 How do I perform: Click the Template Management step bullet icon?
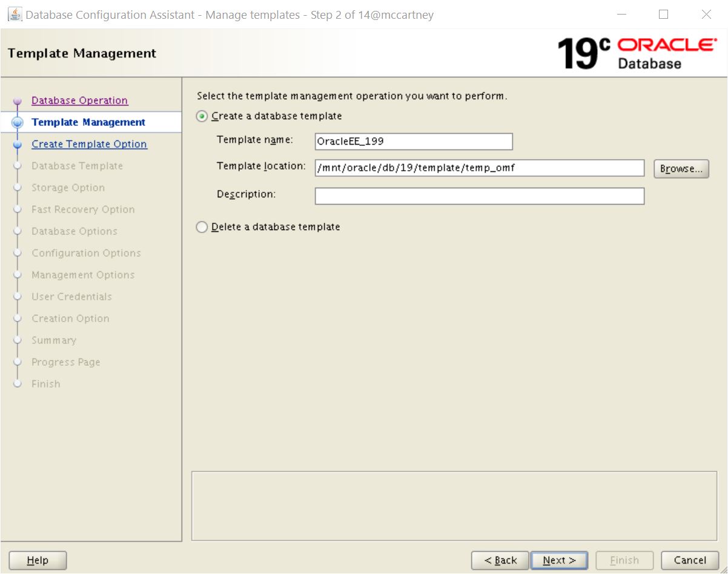(x=18, y=122)
